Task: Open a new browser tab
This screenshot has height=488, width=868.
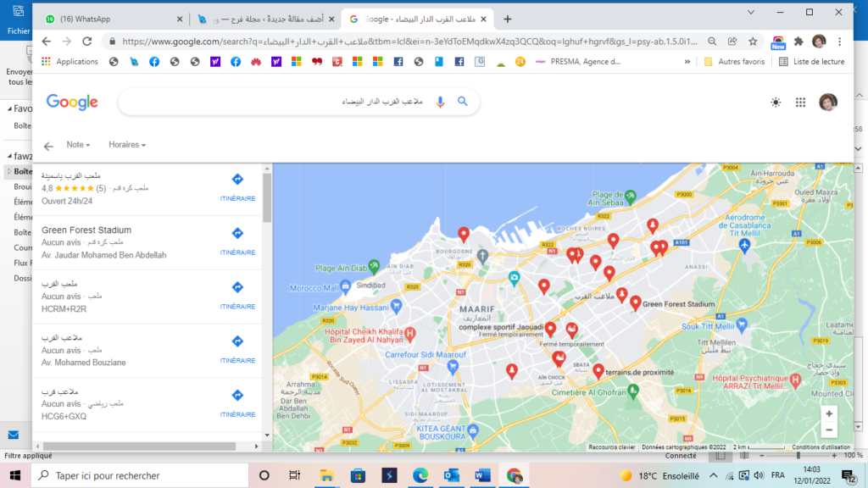Action: coord(508,19)
